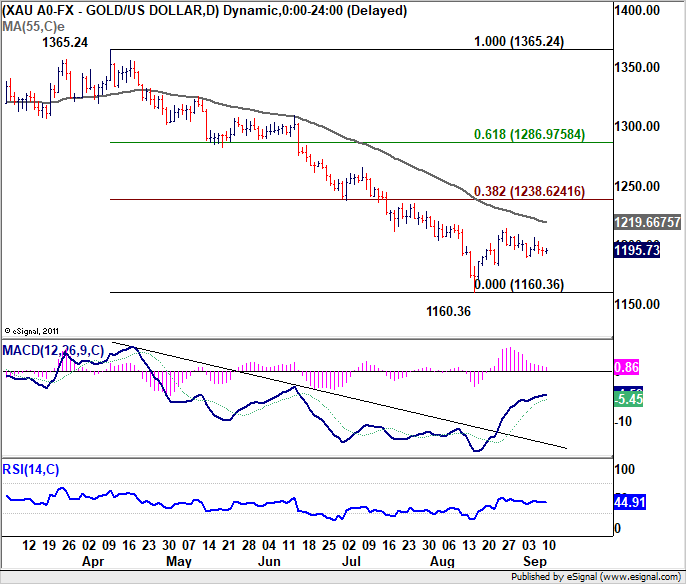Click the 0.86 MACD histogram value tag
The image size is (686, 584).
tap(626, 367)
